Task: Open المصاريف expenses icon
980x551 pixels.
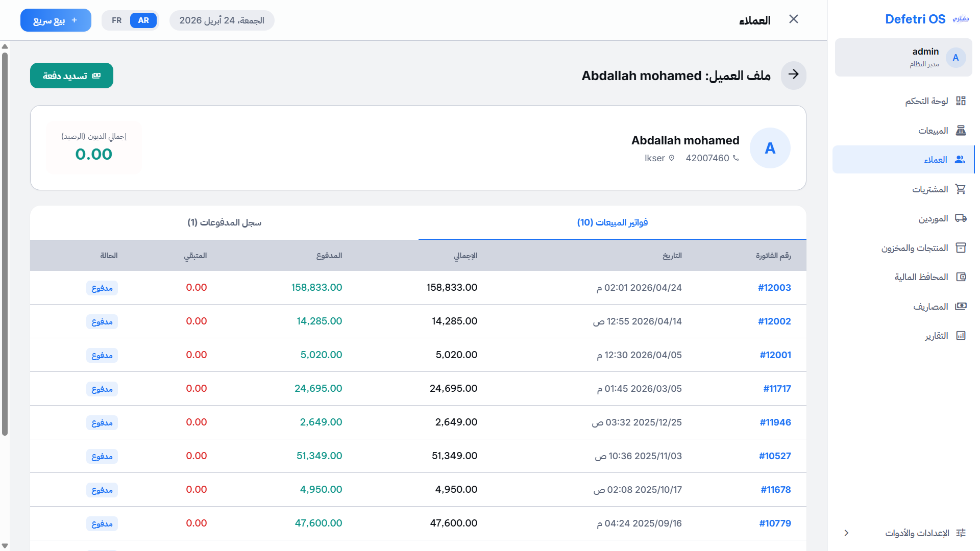Action: click(961, 306)
